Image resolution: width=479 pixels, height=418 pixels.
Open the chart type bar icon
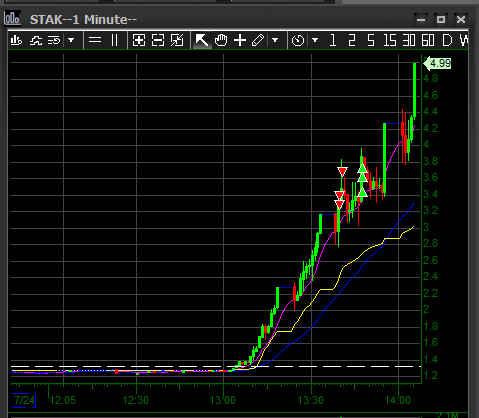click(x=16, y=40)
